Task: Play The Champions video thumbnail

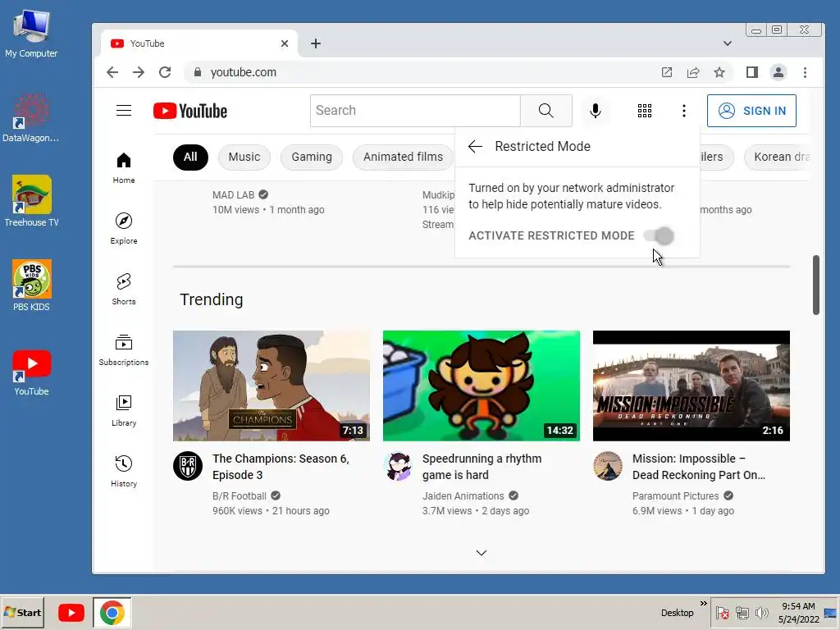Action: coord(271,386)
